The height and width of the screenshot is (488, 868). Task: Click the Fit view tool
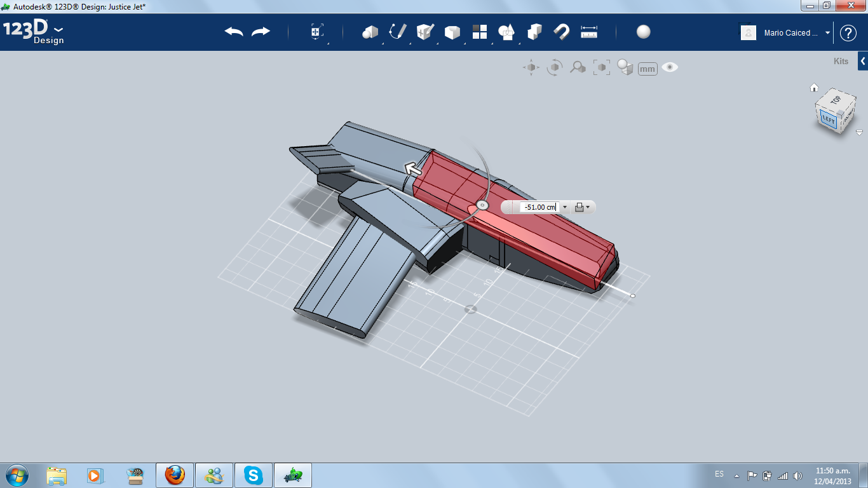[601, 67]
